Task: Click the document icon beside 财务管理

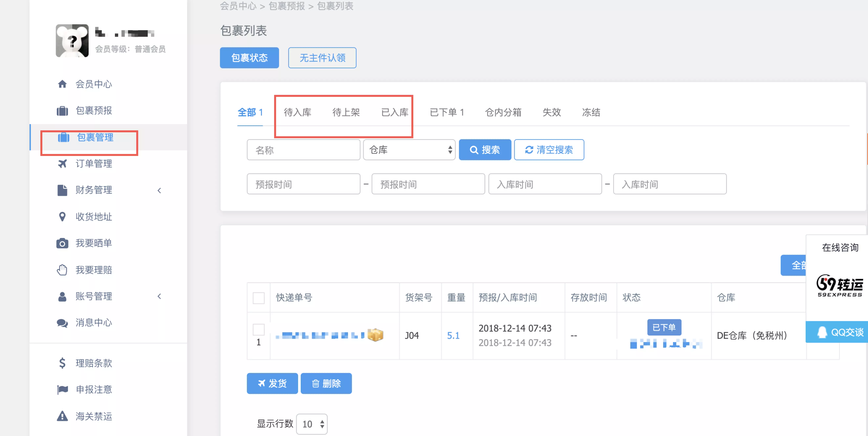Action: [62, 190]
